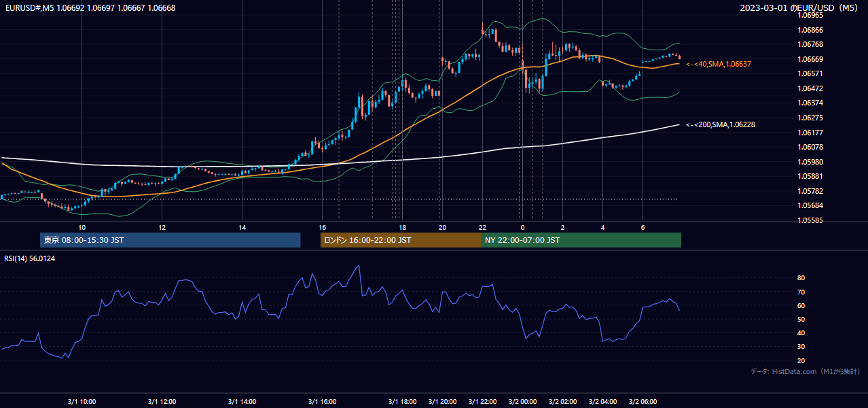Select the NY 22:00-07:00 JST session bar

click(x=581, y=240)
